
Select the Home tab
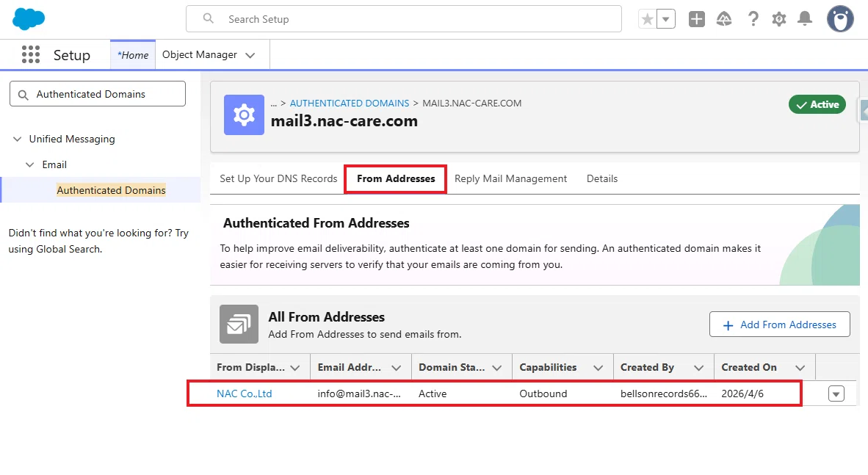[133, 55]
